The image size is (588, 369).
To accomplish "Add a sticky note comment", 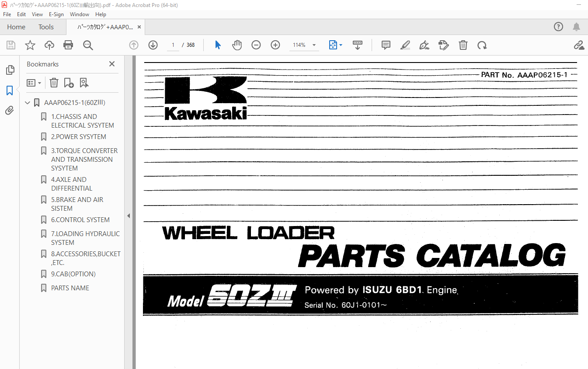I will click(386, 45).
